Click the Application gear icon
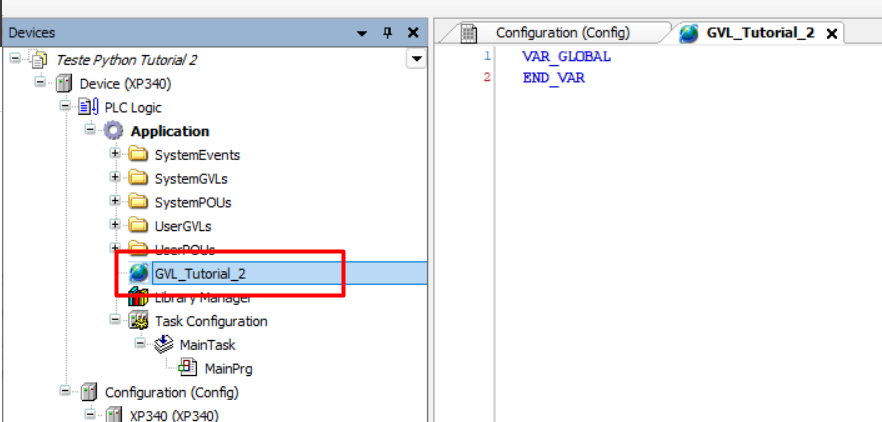 point(114,131)
